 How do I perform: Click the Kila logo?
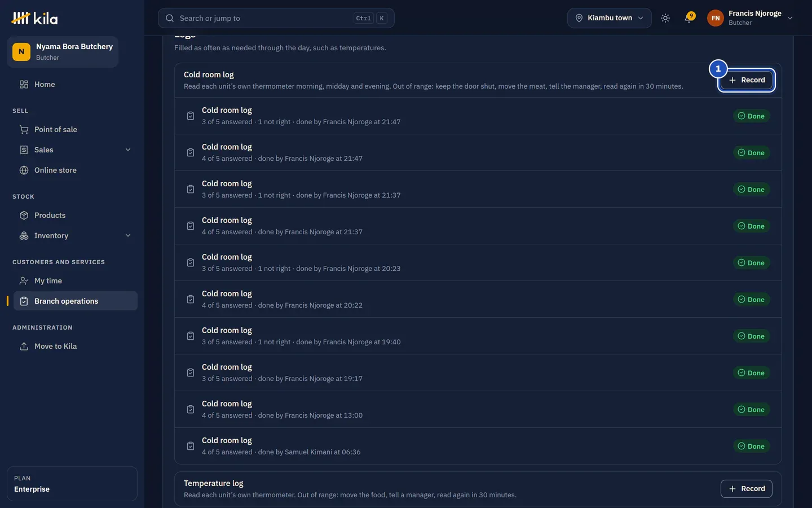tap(34, 18)
